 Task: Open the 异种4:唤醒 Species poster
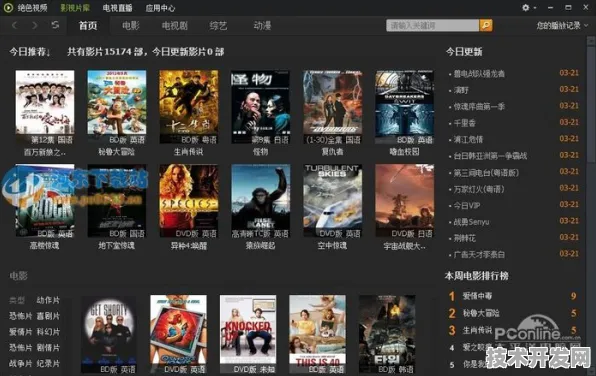click(189, 201)
